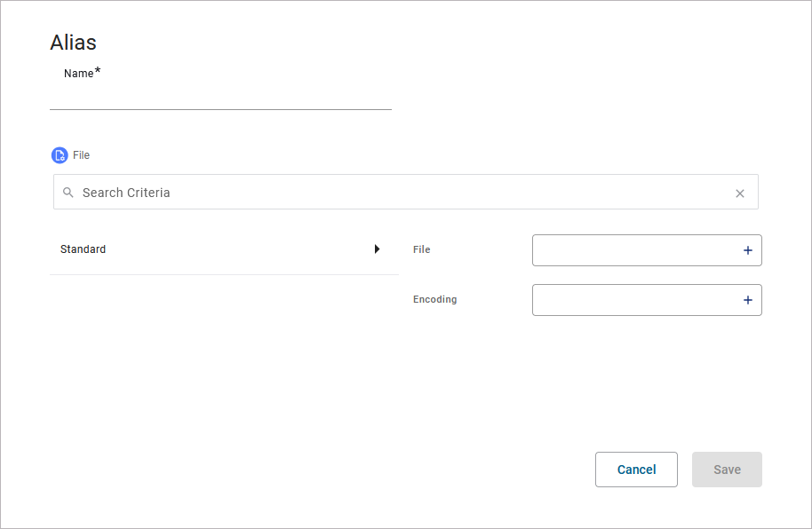
Task: Click the plus icon in the Encoding field
Action: (x=748, y=301)
